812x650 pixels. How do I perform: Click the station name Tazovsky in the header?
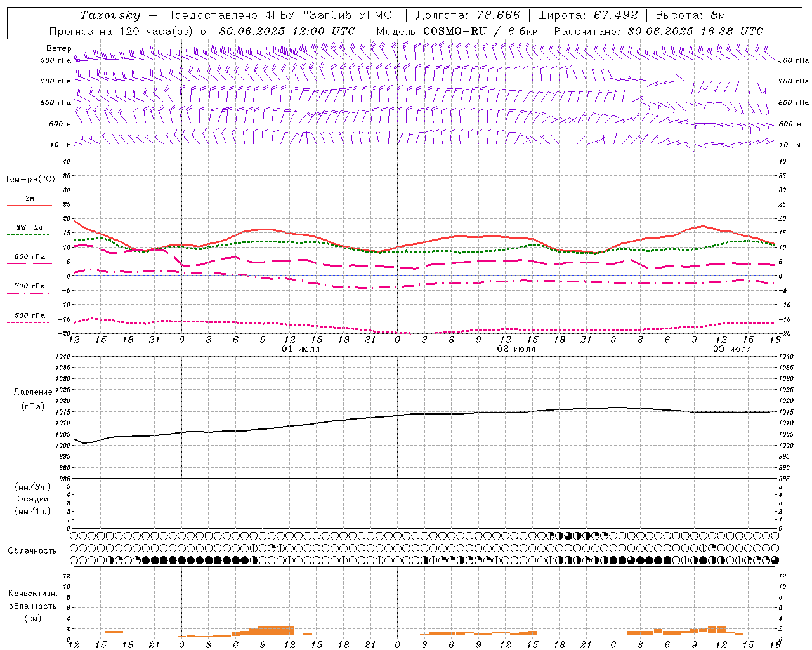coord(110,15)
